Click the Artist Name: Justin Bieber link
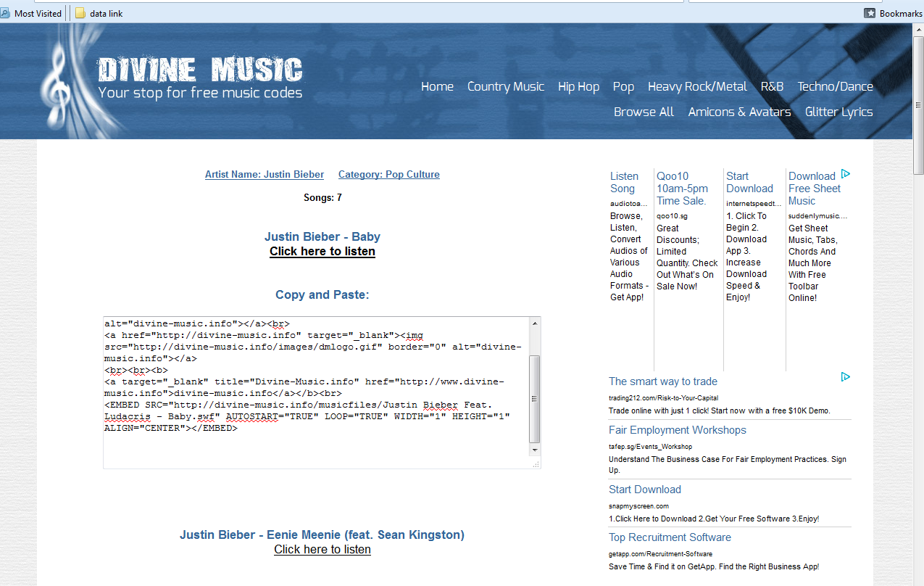The height and width of the screenshot is (586, 924). (265, 174)
